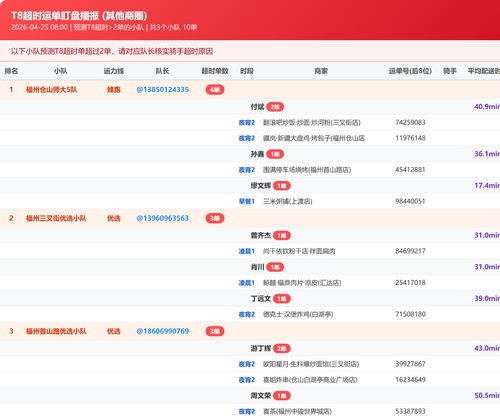Click the 运力线 column header
The image size is (500, 416).
pos(114,71)
